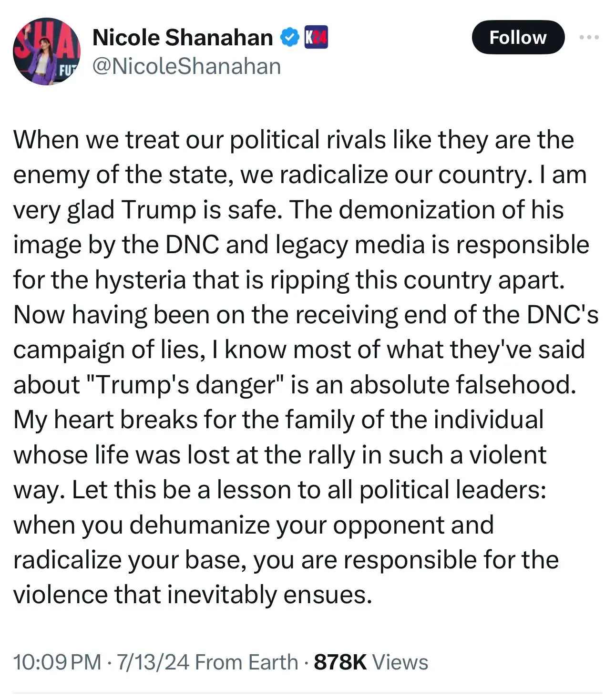Click the 7/13/24 post date

click(x=153, y=662)
